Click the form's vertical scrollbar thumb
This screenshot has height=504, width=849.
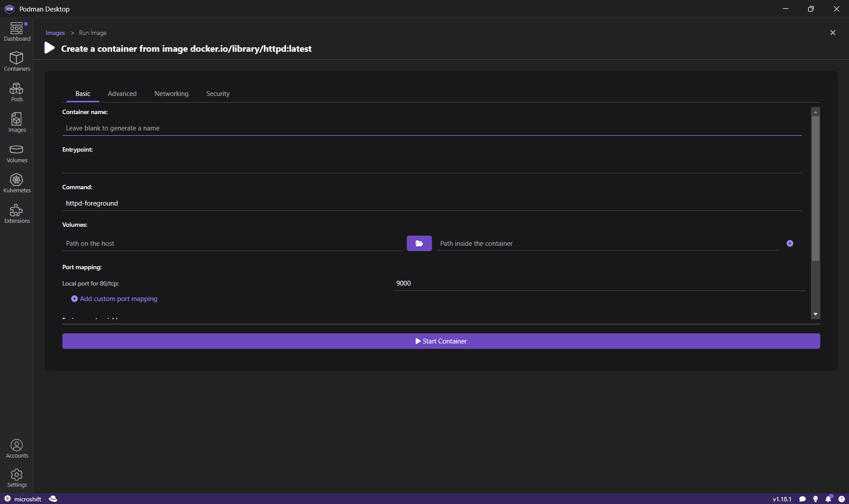[815, 188]
